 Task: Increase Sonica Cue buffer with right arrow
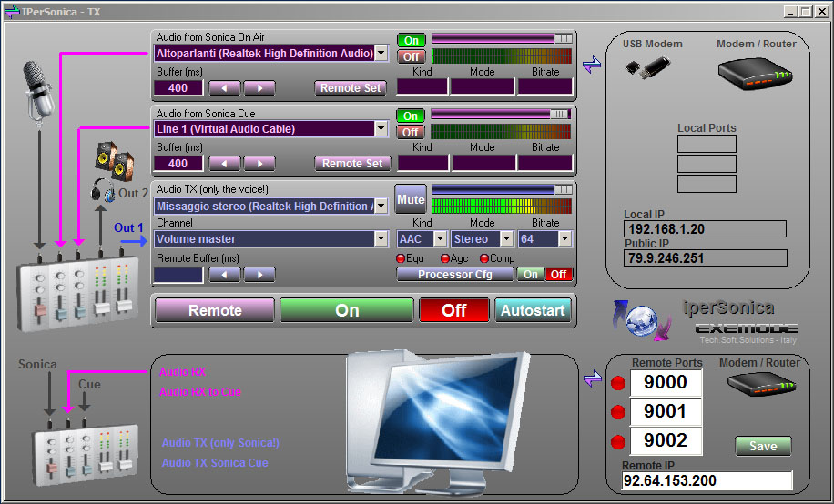[x=259, y=164]
